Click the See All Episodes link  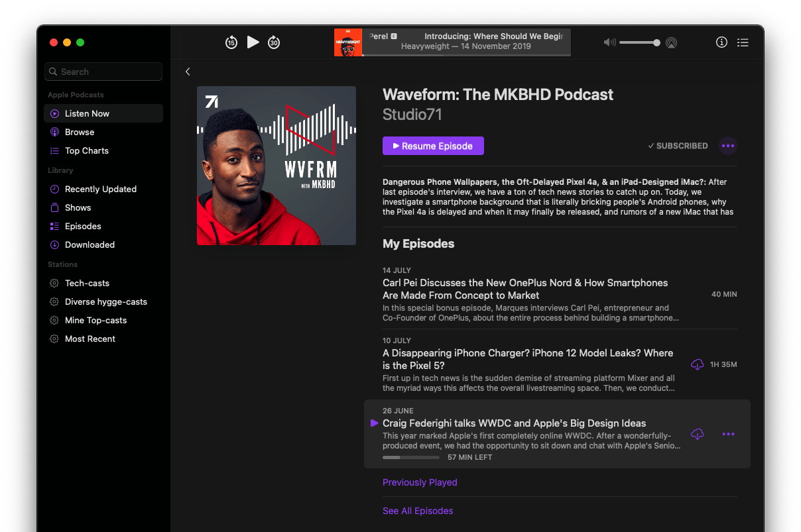(x=418, y=511)
